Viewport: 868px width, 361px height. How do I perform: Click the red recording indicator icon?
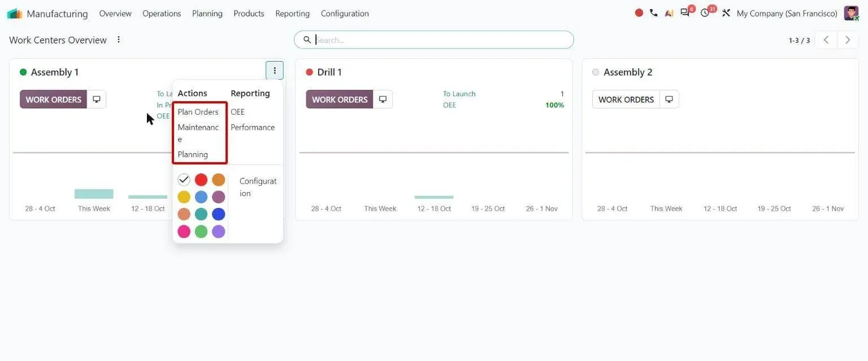point(639,12)
